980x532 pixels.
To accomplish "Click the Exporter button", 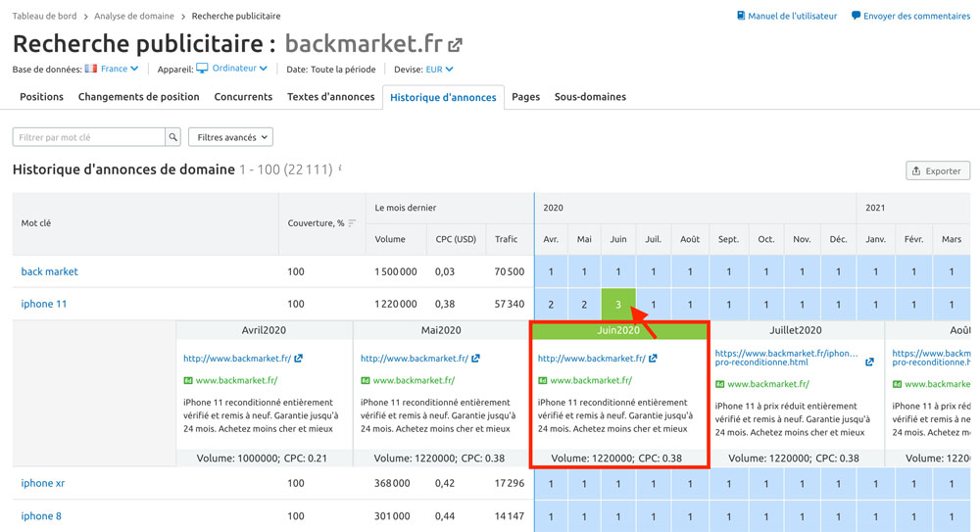I will [938, 170].
